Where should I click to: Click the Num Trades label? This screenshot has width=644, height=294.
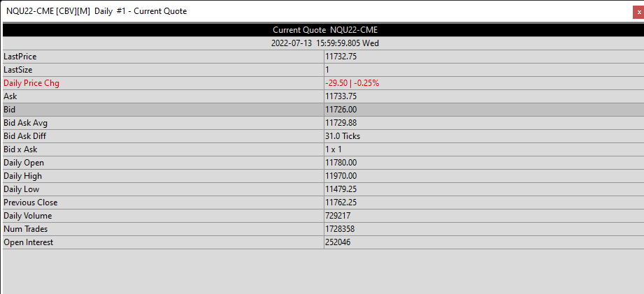pyautogui.click(x=25, y=229)
